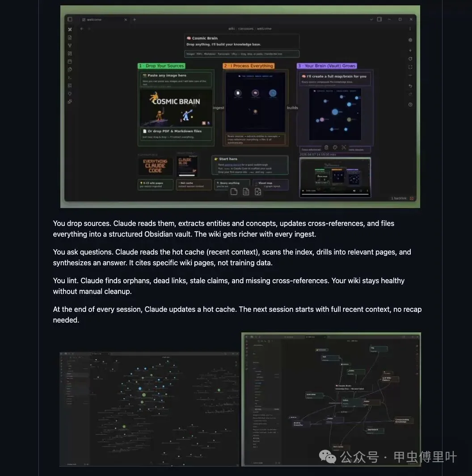The height and width of the screenshot is (476, 472).
Task: Click the welcome breadcrumb segment
Action: 264,29
